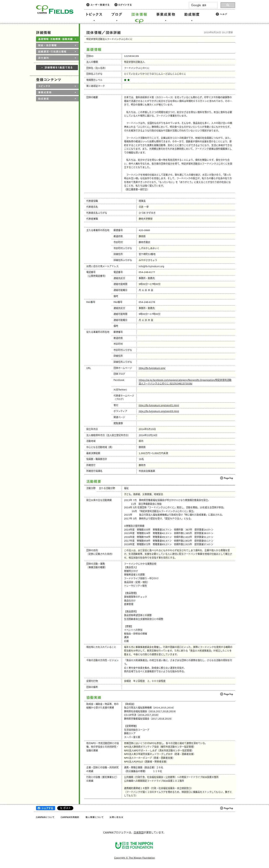Click the 基礎情報 section heading
The height and width of the screenshot is (868, 269).
point(94,50)
